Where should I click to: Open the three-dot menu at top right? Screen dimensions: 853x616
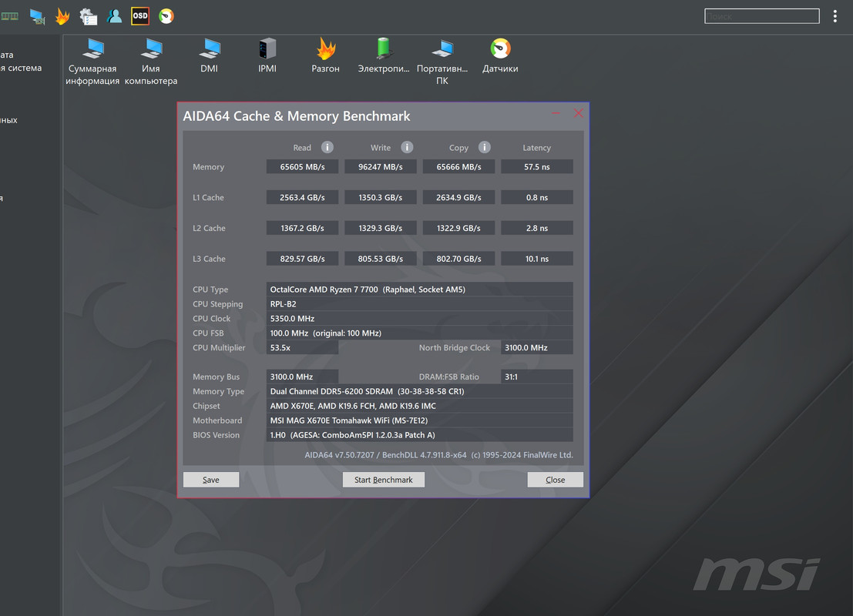coord(835,16)
